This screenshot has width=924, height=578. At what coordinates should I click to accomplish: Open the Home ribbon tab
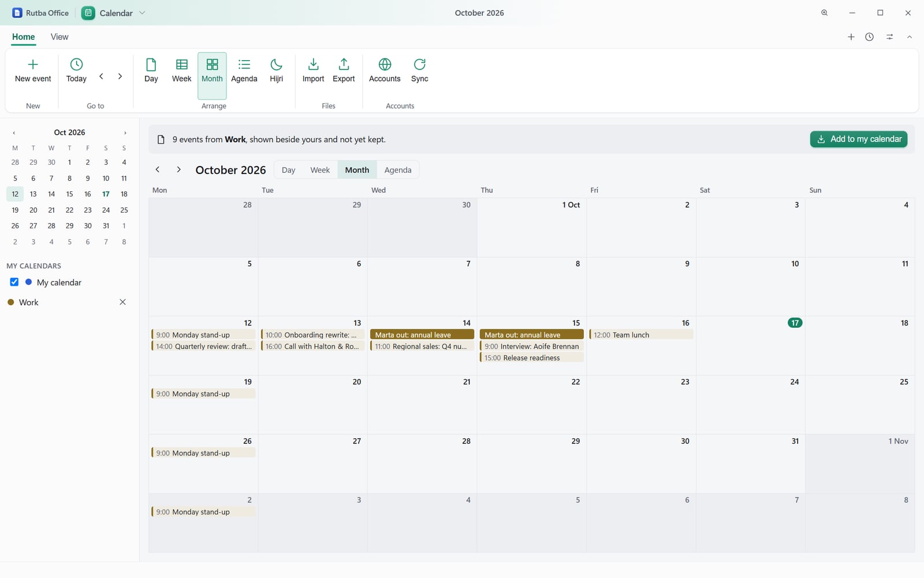(x=24, y=37)
